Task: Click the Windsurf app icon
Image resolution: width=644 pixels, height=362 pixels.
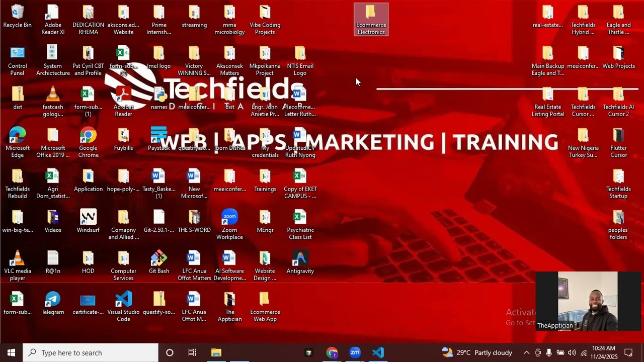Action: 88,221
